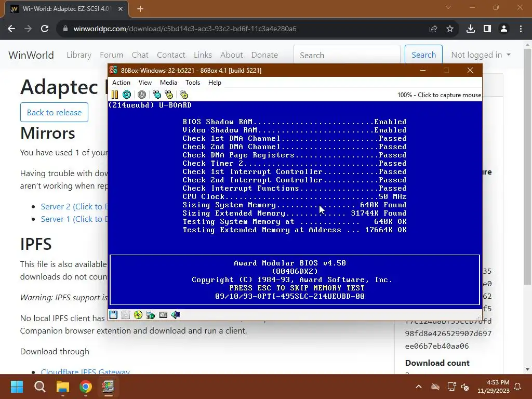Click Back to release button

coord(54,112)
